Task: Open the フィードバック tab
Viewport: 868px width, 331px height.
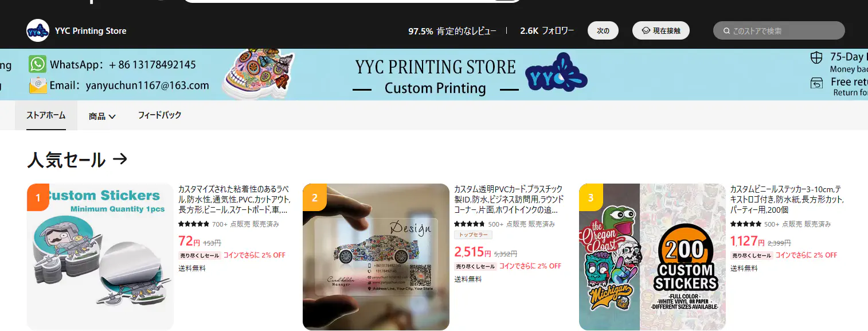Action: [x=159, y=115]
